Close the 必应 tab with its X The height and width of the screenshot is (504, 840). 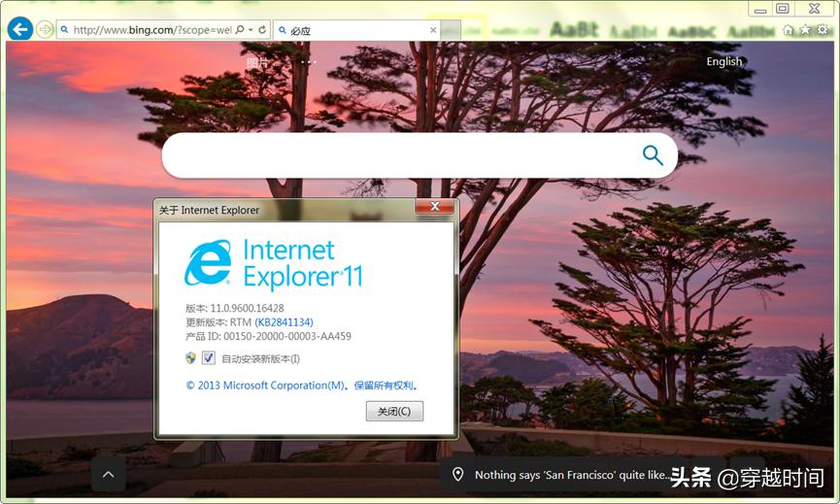pyautogui.click(x=433, y=30)
